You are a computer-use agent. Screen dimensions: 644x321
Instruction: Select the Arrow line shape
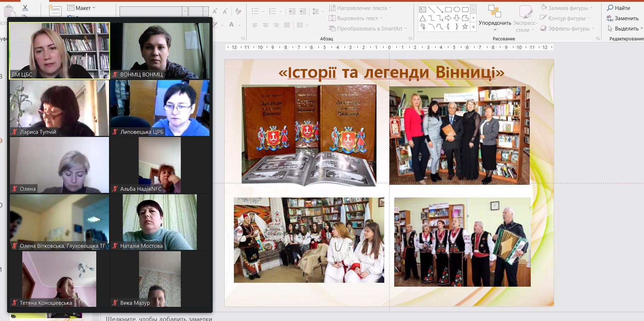click(439, 10)
